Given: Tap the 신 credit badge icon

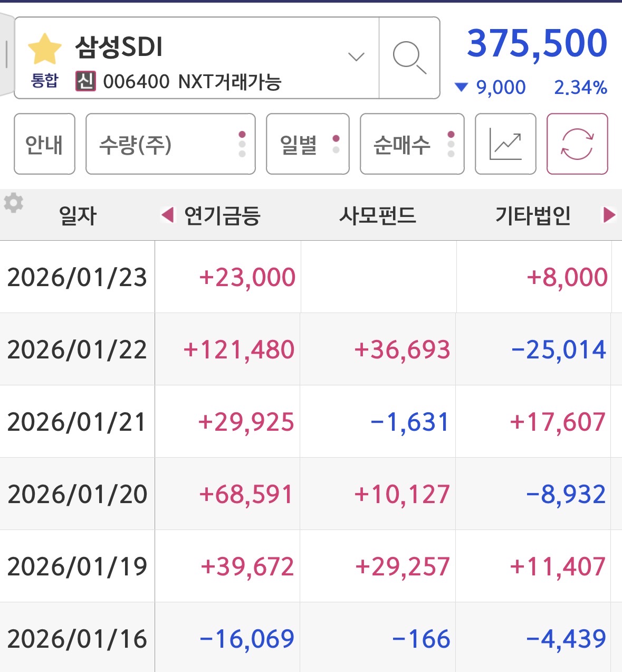Looking at the screenshot, I should click(85, 81).
